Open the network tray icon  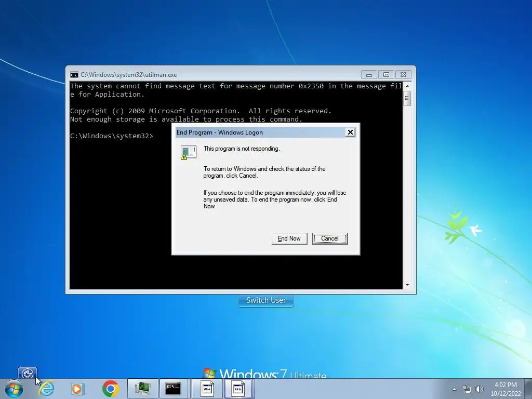point(467,389)
